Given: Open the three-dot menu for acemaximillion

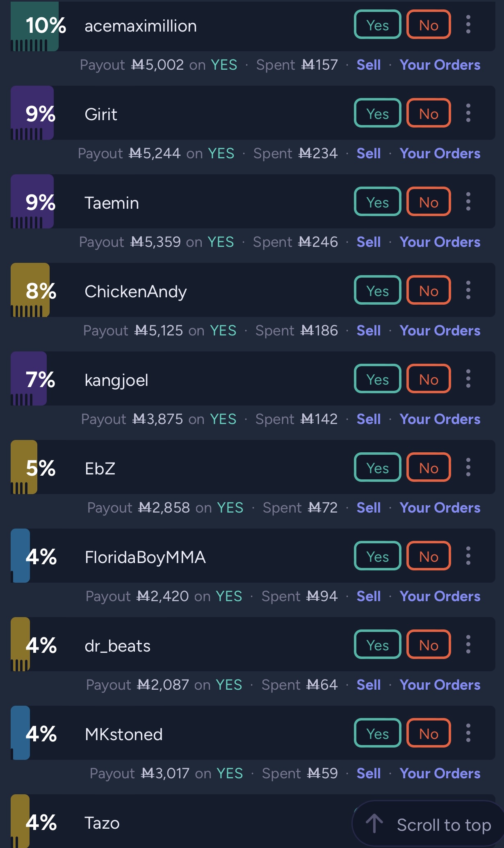Looking at the screenshot, I should pos(468,25).
